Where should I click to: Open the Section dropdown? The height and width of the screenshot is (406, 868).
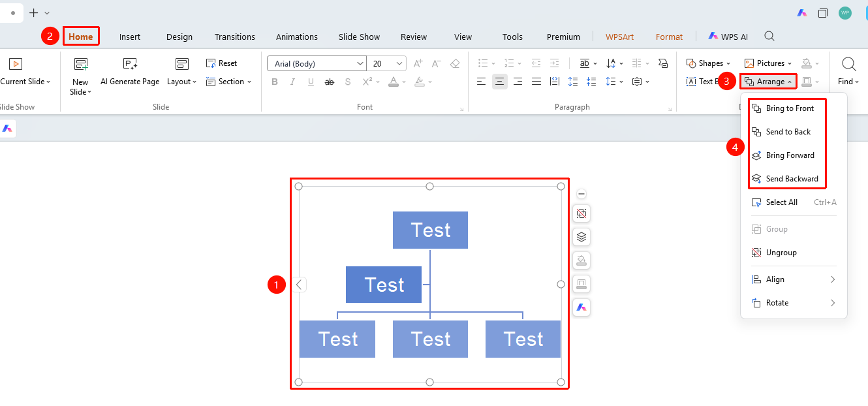[x=228, y=82]
